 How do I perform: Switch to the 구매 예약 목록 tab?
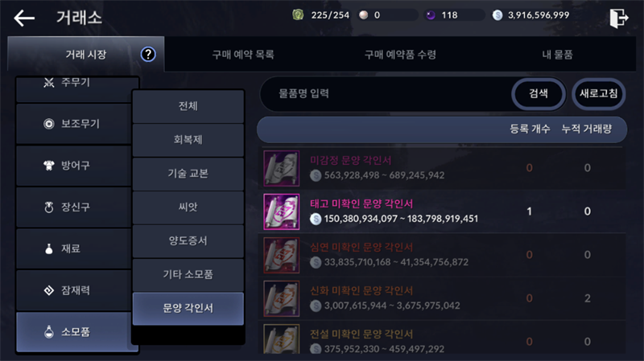point(243,55)
